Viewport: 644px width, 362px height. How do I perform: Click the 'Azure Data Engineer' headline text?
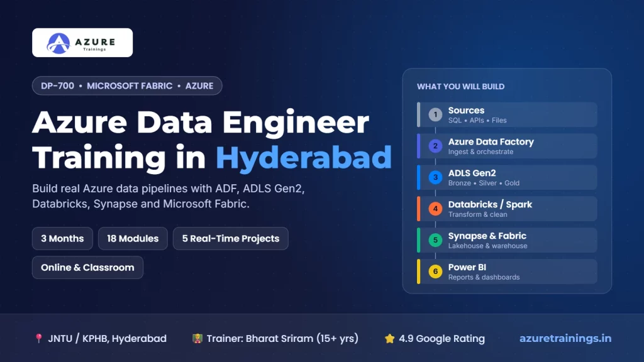(x=201, y=122)
